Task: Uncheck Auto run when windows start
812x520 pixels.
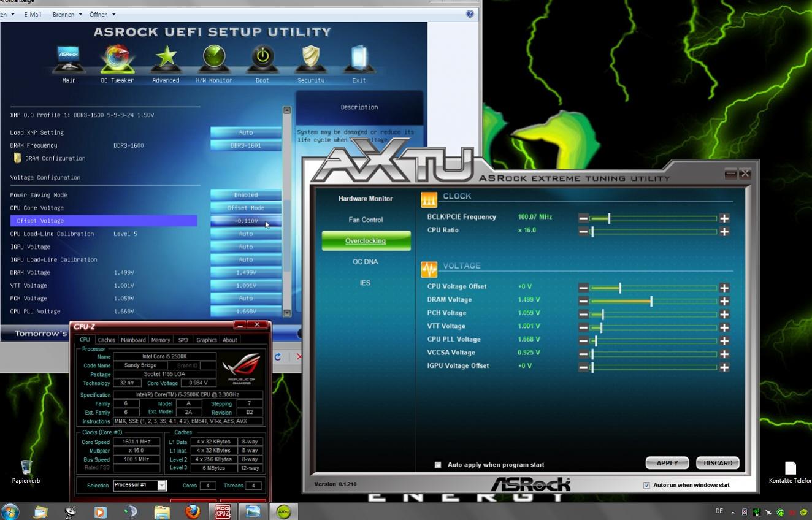Action: point(646,485)
